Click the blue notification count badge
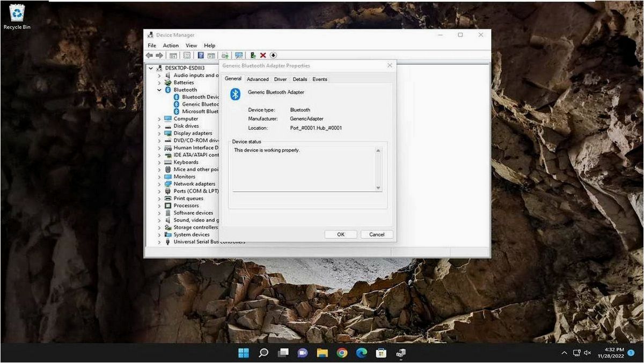 (631, 353)
